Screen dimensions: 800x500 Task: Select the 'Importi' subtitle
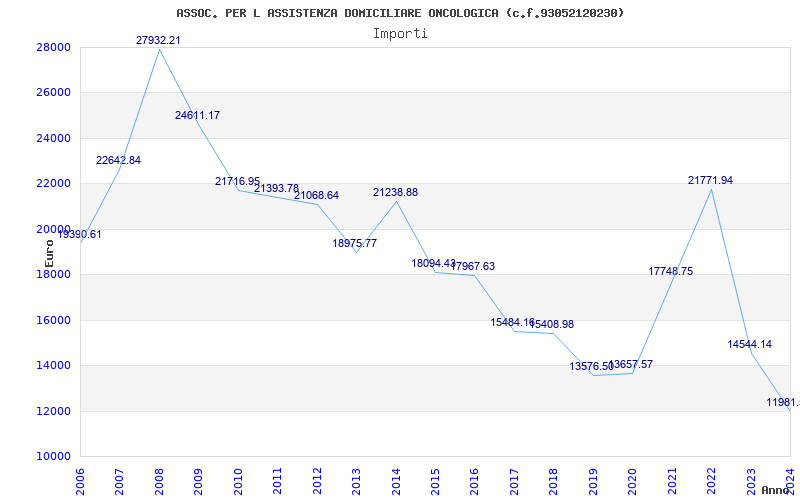(400, 34)
